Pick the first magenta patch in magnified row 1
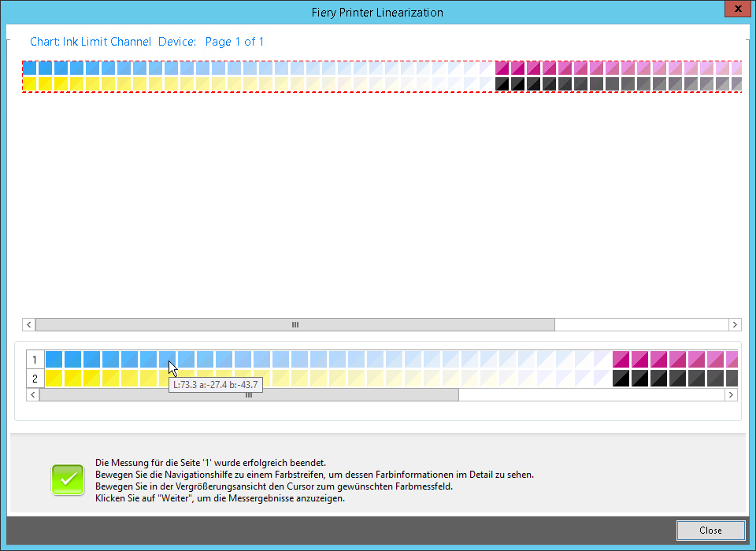Screen dimensions: 756x551 pos(621,360)
